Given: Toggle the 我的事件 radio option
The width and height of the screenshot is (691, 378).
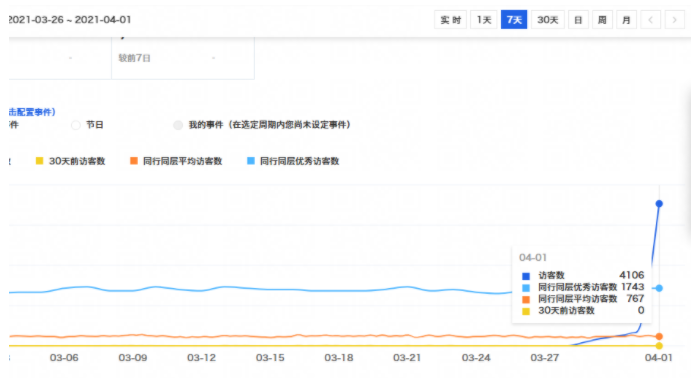Looking at the screenshot, I should [x=178, y=125].
